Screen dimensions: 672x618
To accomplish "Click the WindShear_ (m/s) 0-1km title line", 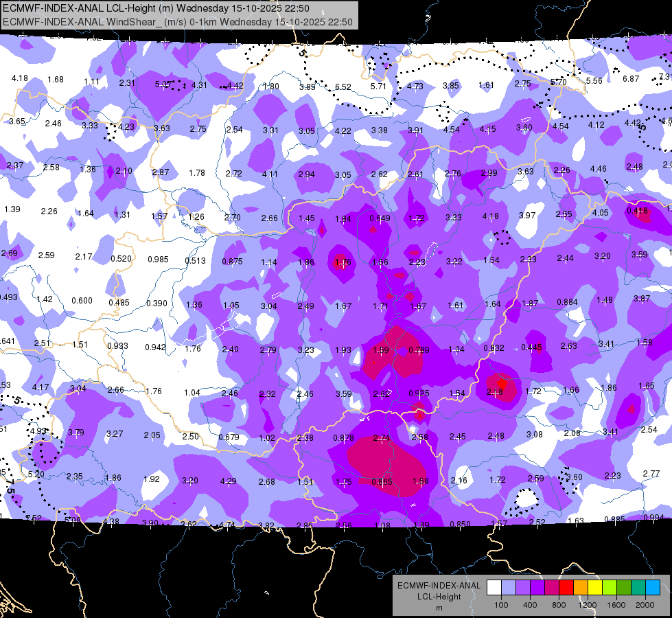I will tap(177, 22).
